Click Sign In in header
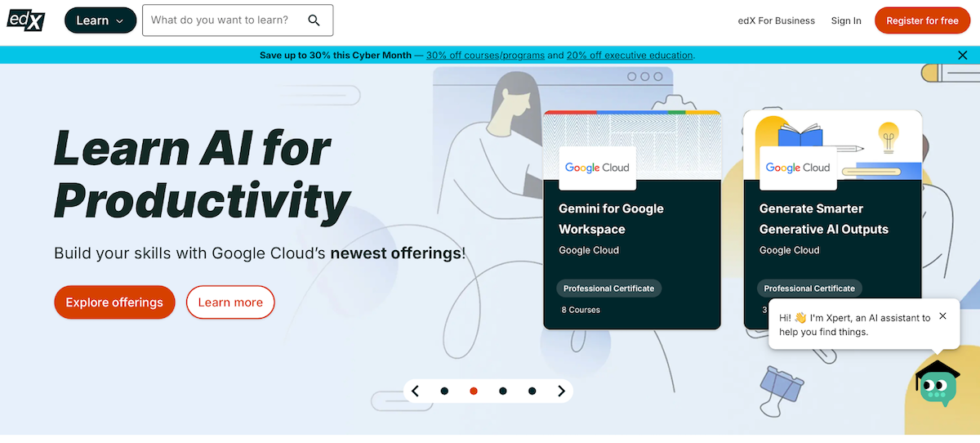Screen dimensions: 980x443 [846, 20]
